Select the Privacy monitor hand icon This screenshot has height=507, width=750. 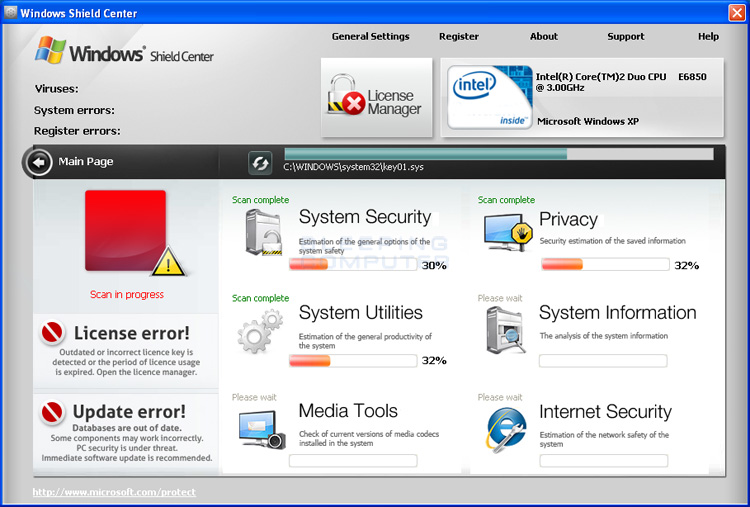[x=507, y=232]
